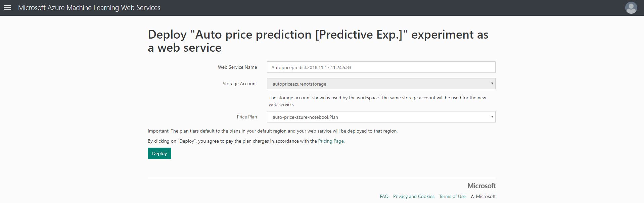Click the plan charges agreement sentence

click(232, 141)
